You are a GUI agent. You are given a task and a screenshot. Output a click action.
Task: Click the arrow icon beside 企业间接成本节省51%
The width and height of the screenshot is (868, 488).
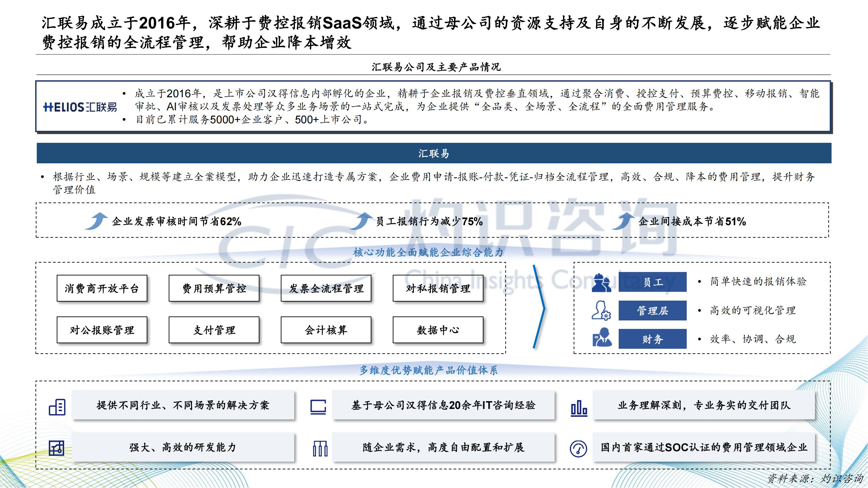click(x=623, y=221)
